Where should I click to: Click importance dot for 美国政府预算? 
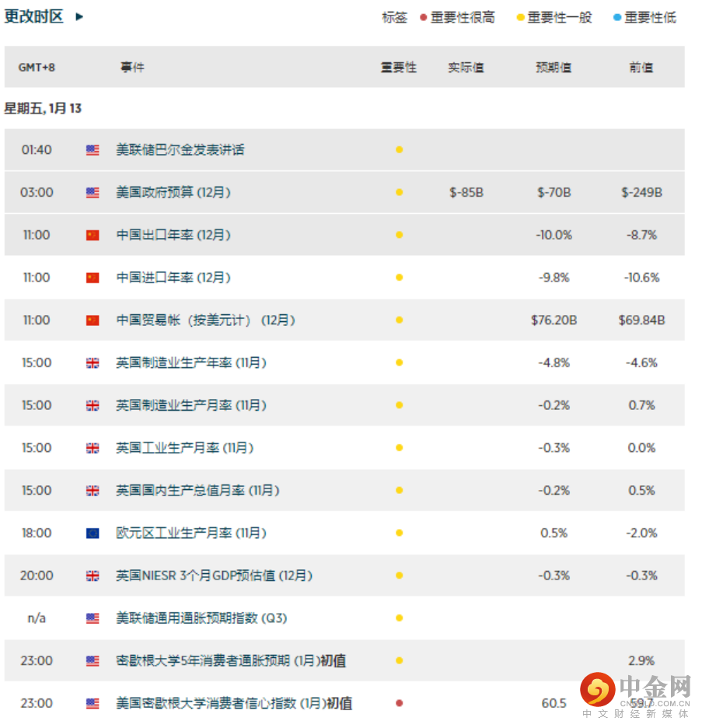(399, 192)
